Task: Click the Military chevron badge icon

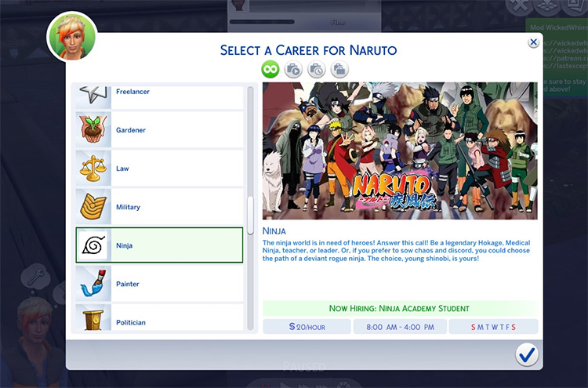Action: pyautogui.click(x=93, y=207)
